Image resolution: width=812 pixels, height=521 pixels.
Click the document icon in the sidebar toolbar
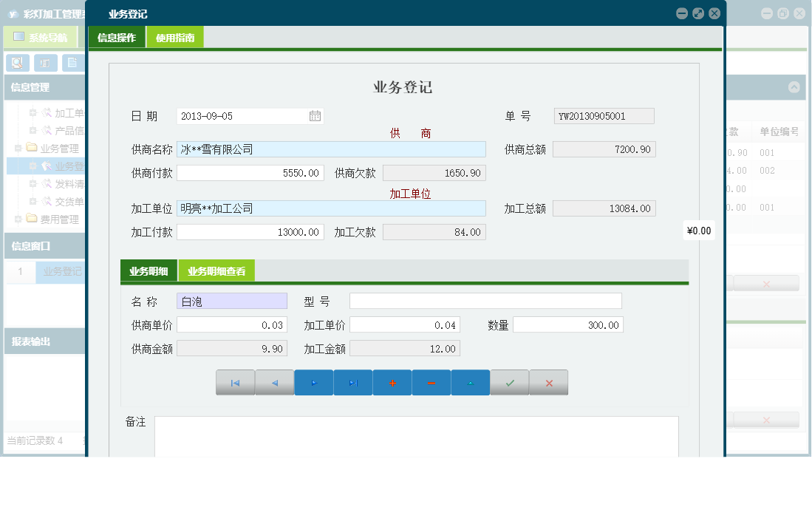(x=71, y=63)
